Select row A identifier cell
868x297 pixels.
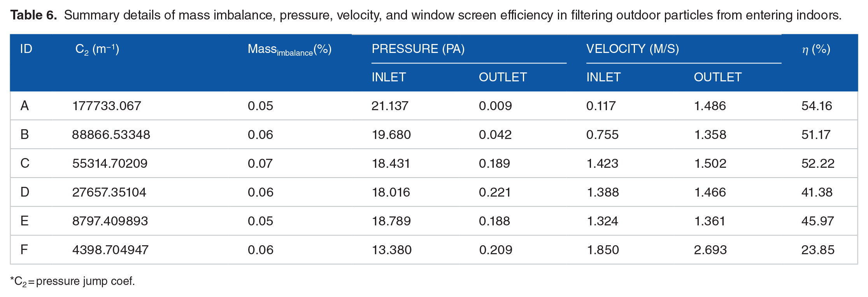coord(25,105)
